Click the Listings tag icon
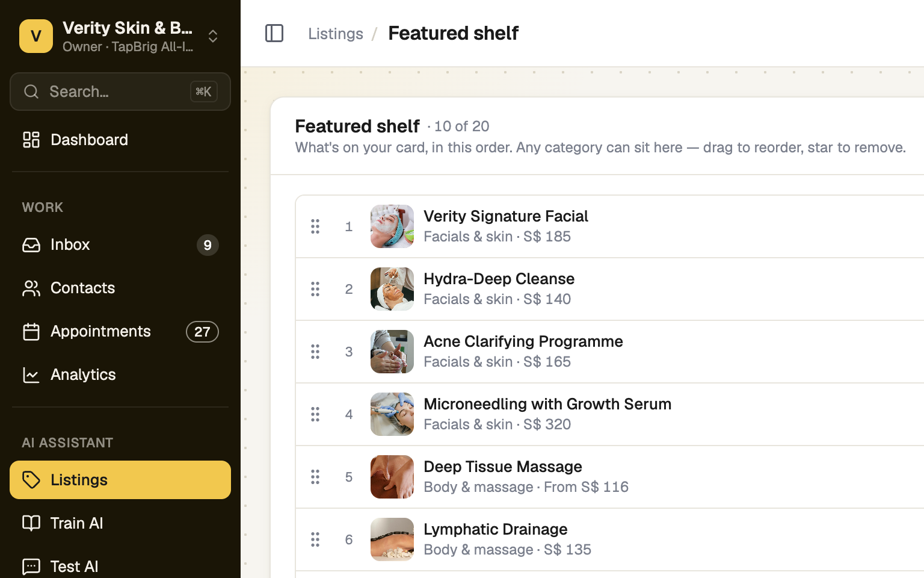The image size is (924, 578). pyautogui.click(x=31, y=480)
